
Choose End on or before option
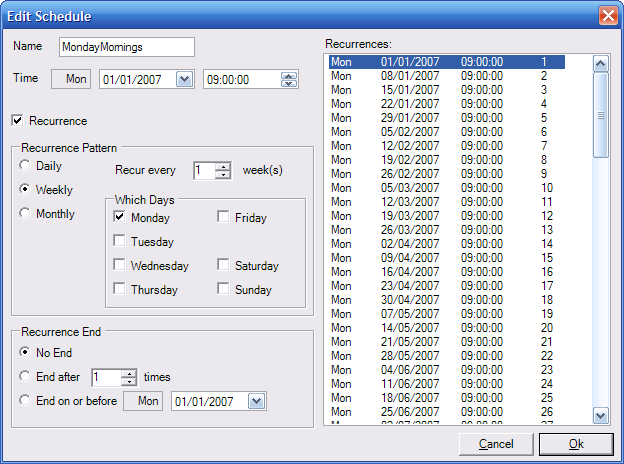25,401
